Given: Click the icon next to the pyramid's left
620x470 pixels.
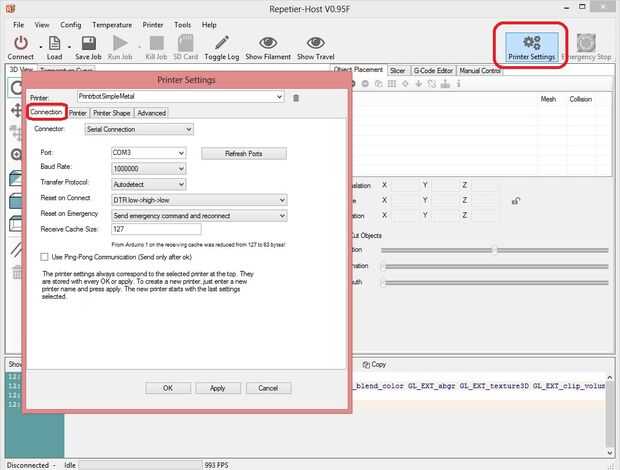Looking at the screenshot, I should point(432,84).
